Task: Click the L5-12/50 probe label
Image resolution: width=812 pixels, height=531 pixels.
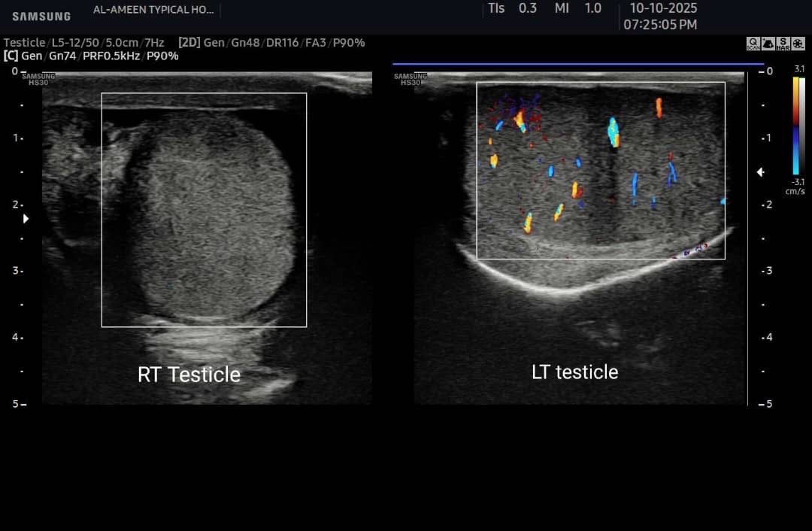Action: coord(75,42)
